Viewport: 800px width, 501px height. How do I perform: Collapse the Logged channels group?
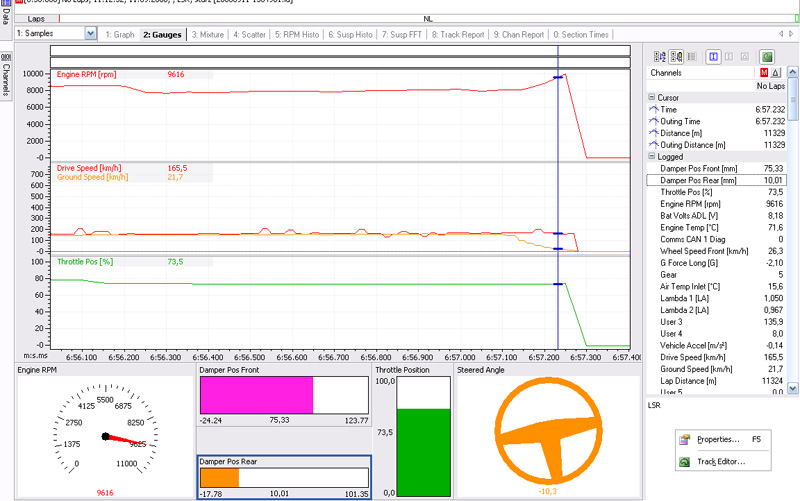pos(651,157)
